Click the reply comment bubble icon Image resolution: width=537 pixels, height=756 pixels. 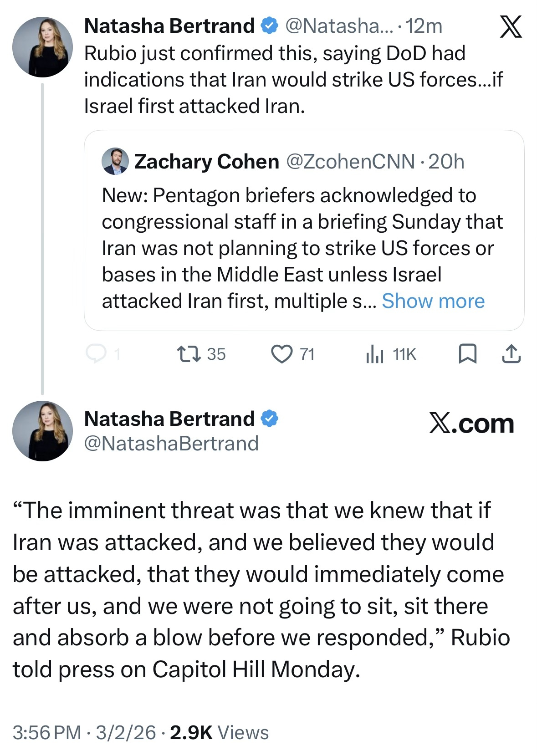coord(96,353)
